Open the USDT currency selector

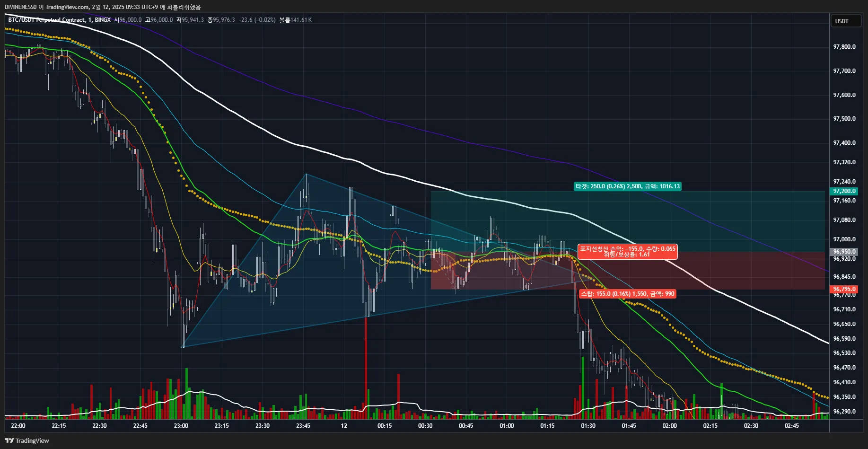tap(845, 21)
